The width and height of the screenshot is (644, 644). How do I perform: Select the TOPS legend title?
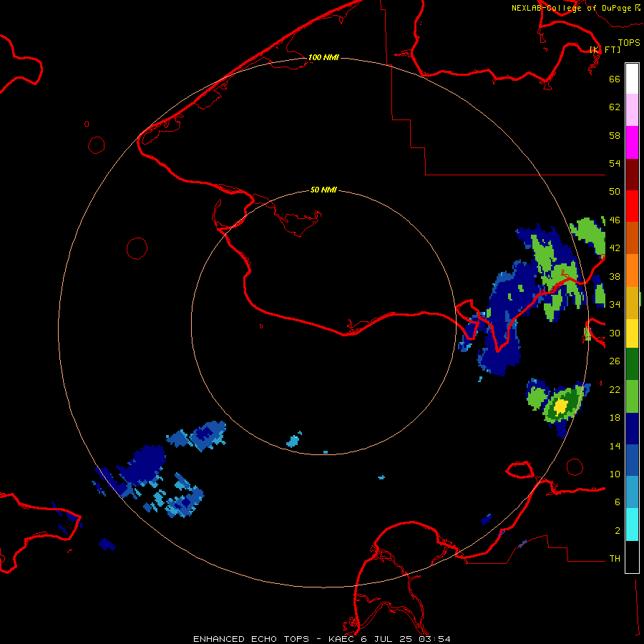[629, 42]
